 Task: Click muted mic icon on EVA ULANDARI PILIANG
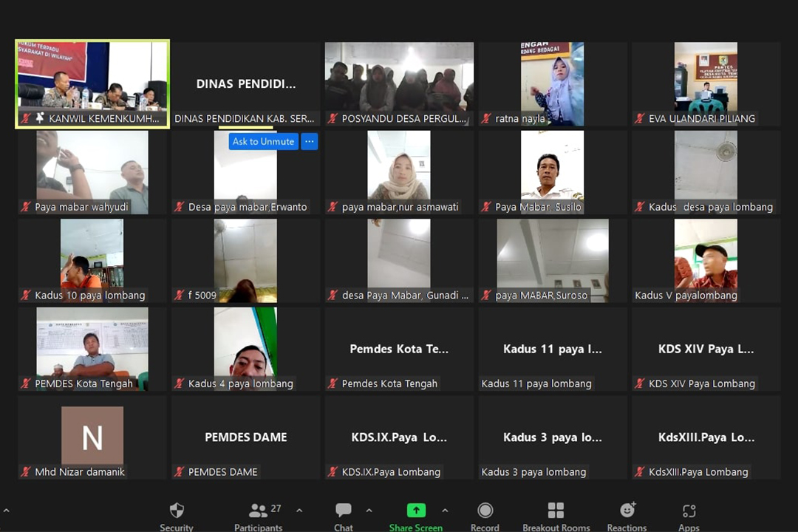[640, 118]
